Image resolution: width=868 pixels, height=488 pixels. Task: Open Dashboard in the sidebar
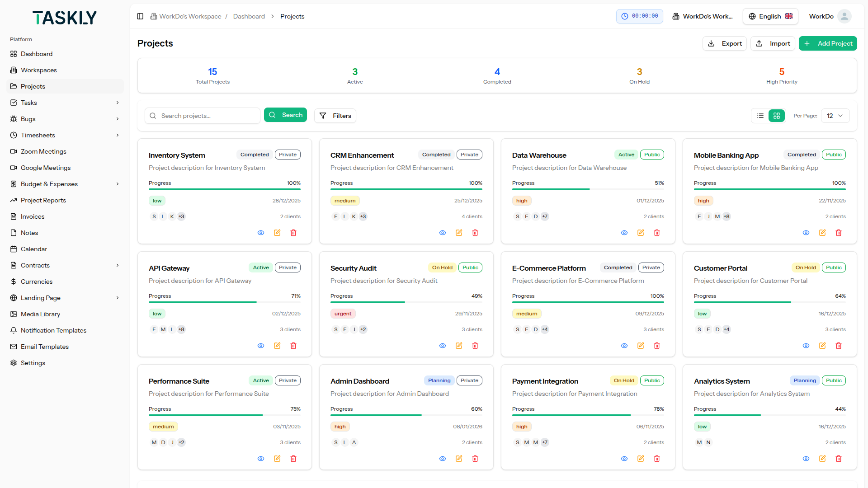point(65,54)
